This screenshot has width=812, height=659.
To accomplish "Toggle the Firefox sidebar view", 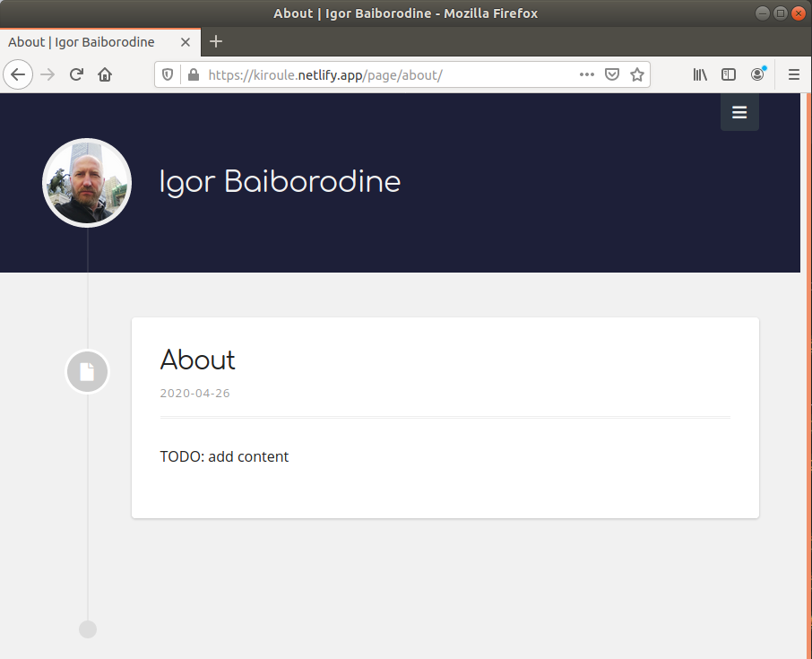I will [729, 74].
